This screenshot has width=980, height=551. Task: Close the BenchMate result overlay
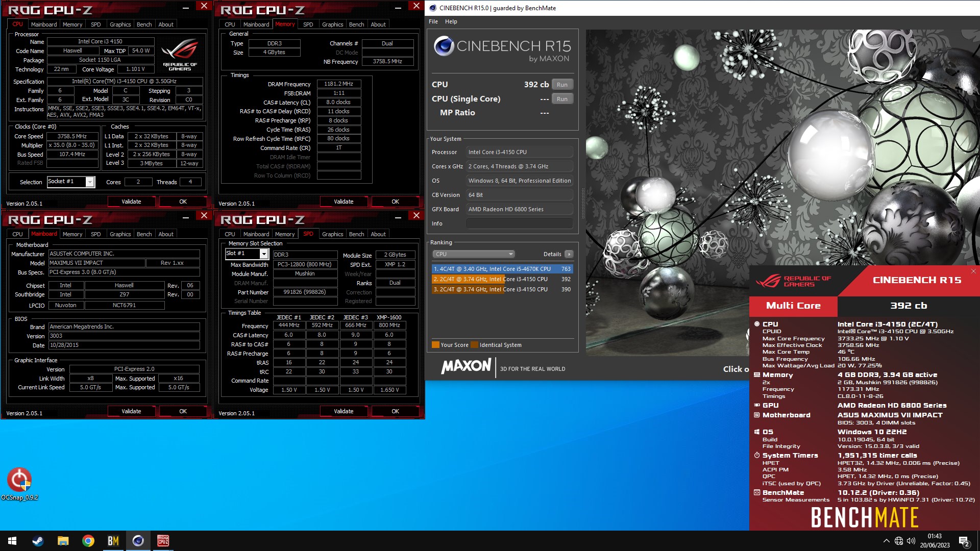click(x=973, y=271)
